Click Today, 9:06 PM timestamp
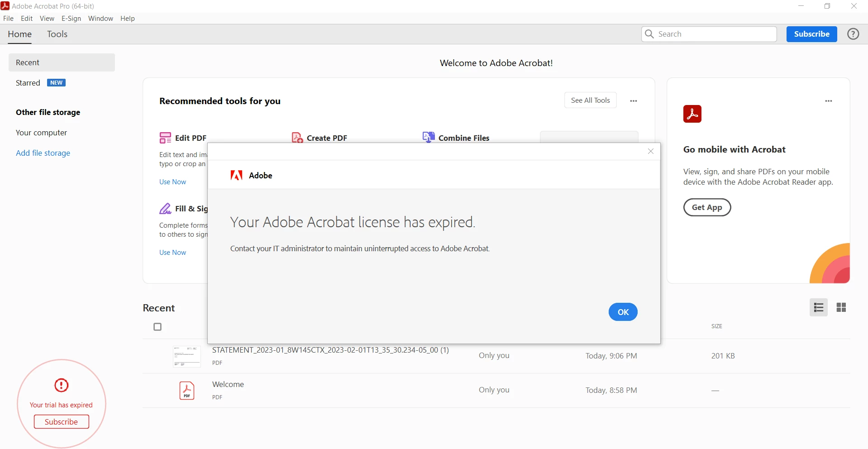The image size is (868, 449). click(x=611, y=356)
